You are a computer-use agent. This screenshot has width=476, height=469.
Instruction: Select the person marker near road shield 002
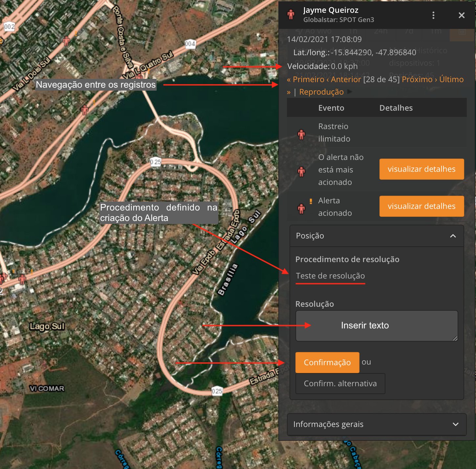66,41
